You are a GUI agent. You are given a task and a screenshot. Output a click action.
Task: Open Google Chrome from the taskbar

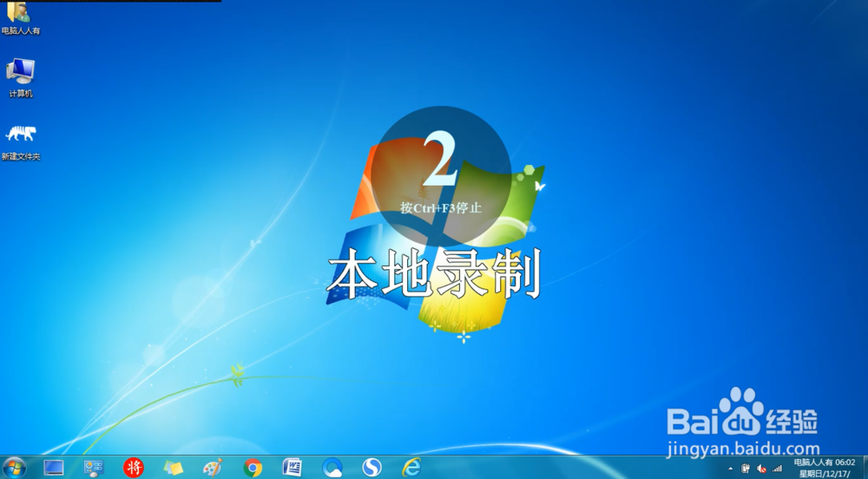(x=253, y=468)
